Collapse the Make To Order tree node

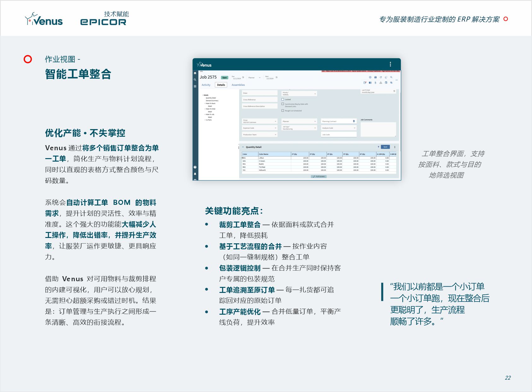[205, 109]
